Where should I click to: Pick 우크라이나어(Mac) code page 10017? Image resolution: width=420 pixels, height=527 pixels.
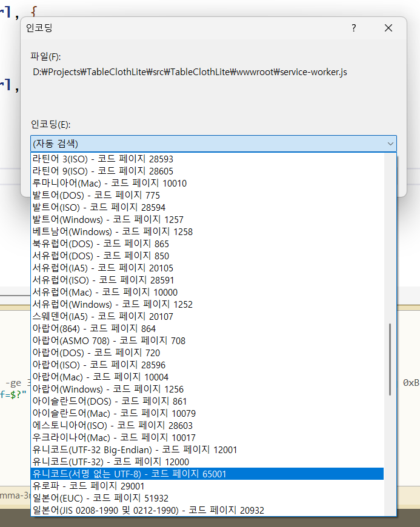coord(207,437)
